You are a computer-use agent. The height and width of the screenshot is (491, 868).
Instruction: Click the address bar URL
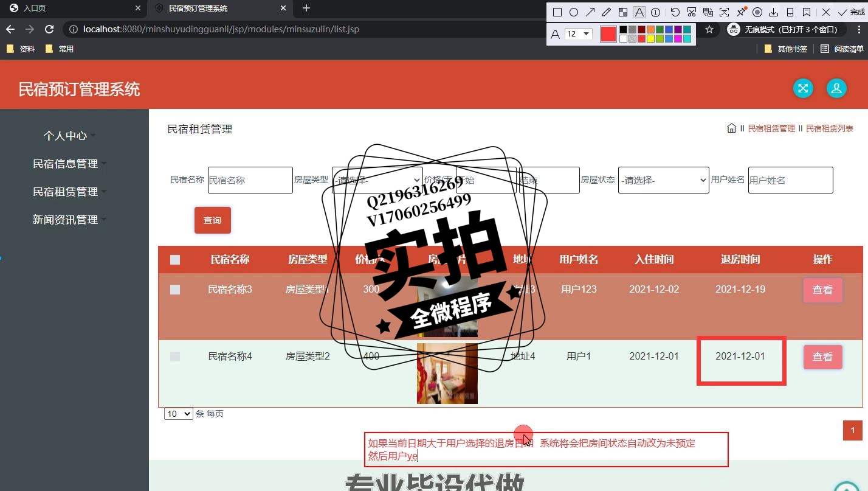point(221,29)
